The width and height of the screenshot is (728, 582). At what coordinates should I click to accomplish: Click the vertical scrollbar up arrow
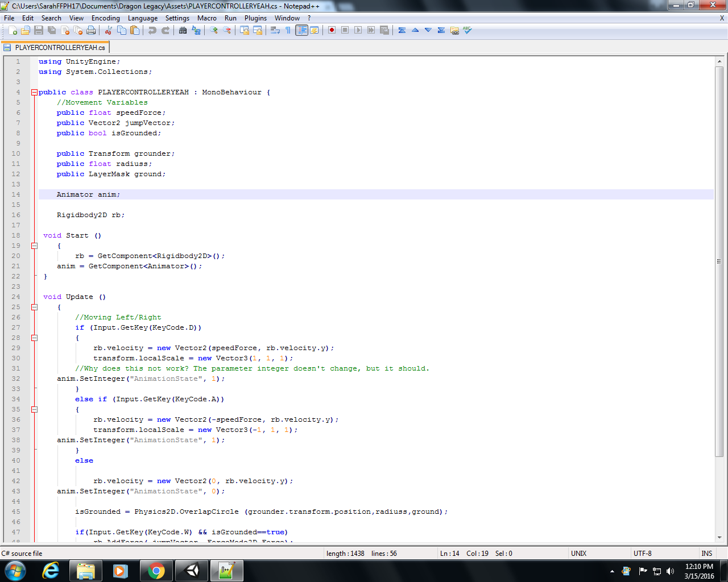pyautogui.click(x=719, y=61)
